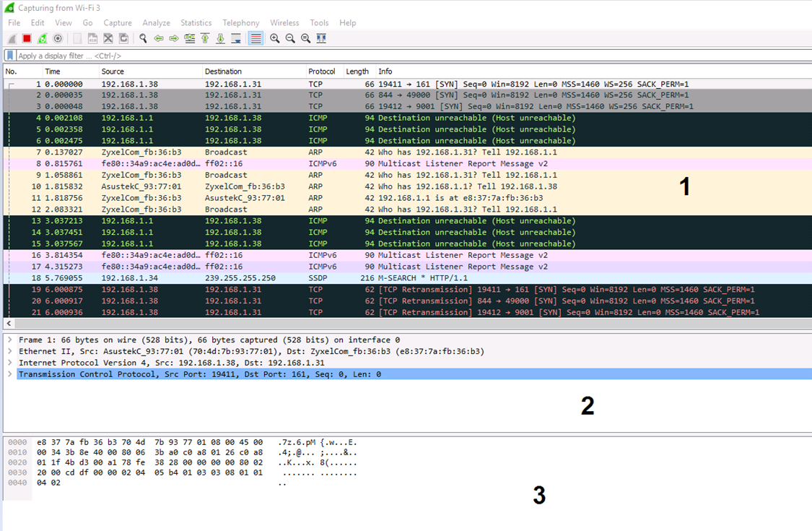Open the Capture menu
This screenshot has width=812, height=531.
pyautogui.click(x=118, y=23)
